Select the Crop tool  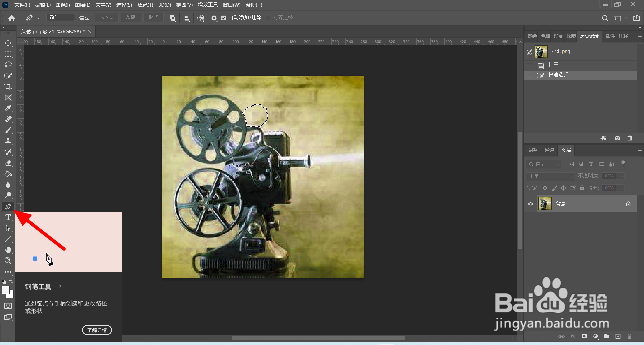click(8, 87)
